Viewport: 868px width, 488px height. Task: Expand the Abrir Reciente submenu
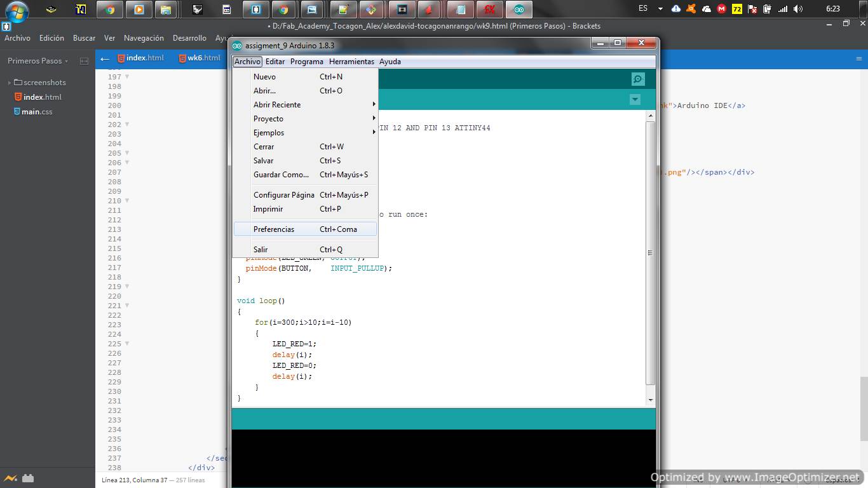tap(305, 105)
